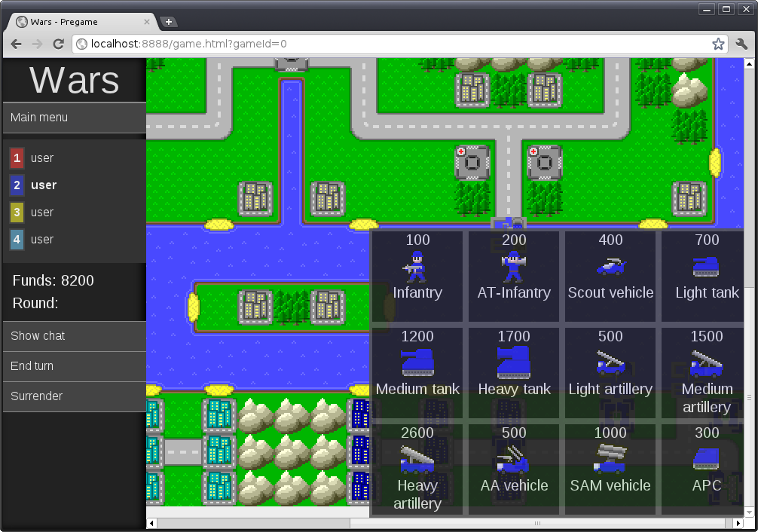Open a new browser tab

[169, 22]
